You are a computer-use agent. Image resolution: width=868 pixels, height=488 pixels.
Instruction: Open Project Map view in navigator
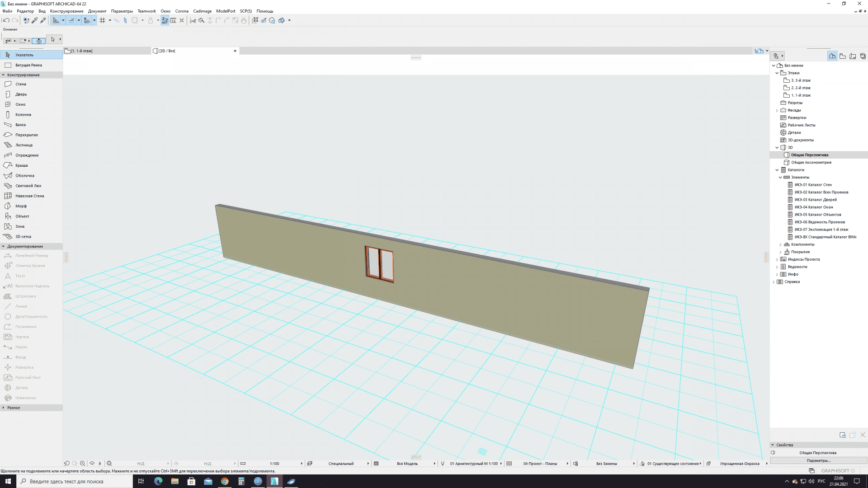coord(832,56)
